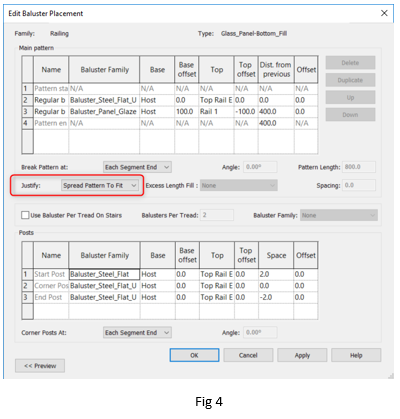Click the Posts Base offset header

pos(187,255)
